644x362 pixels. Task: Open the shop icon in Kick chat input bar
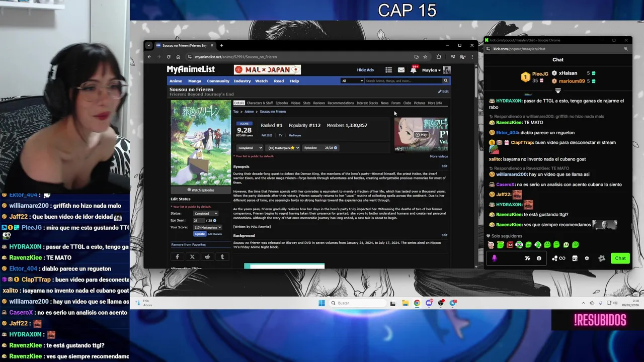coord(575,258)
